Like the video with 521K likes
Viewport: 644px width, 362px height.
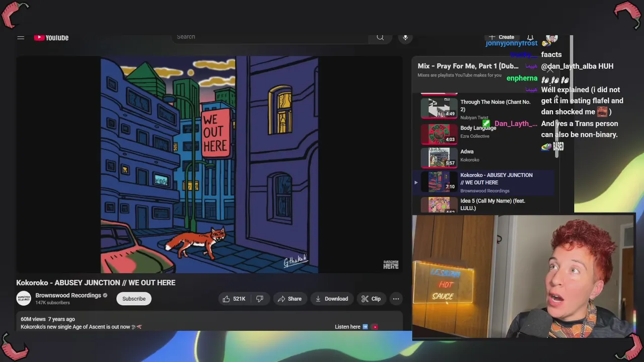234,299
